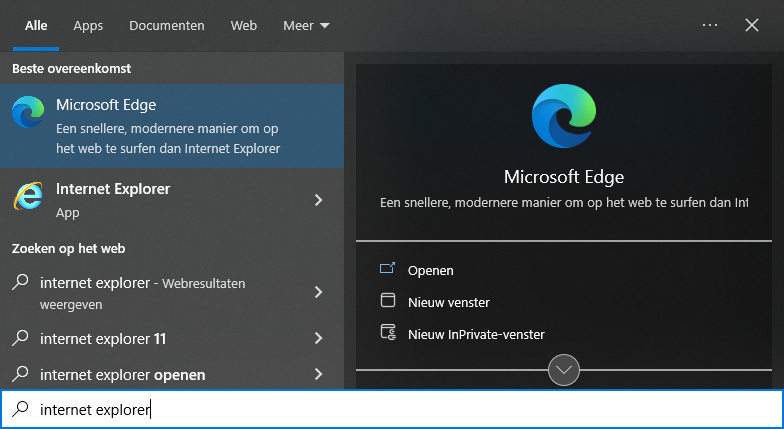The height and width of the screenshot is (429, 784).
Task: Choose Nieuw InPrivate-venster action
Action: (476, 334)
